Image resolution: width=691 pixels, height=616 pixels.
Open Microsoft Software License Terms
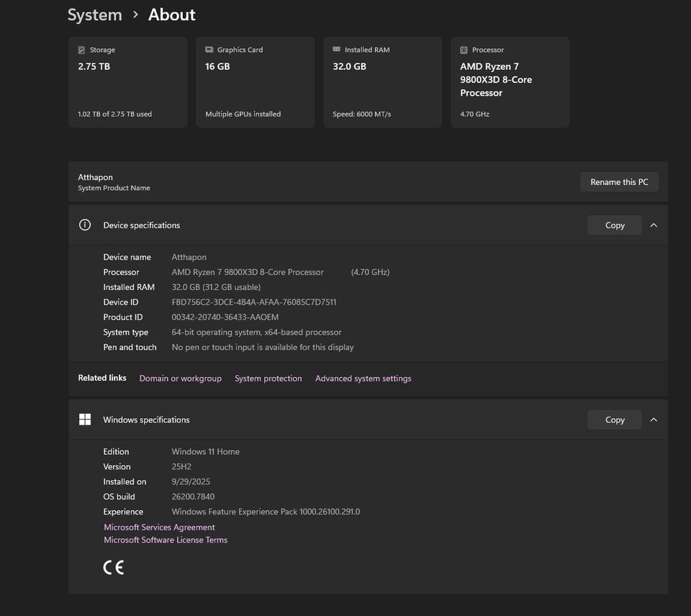[x=166, y=540]
